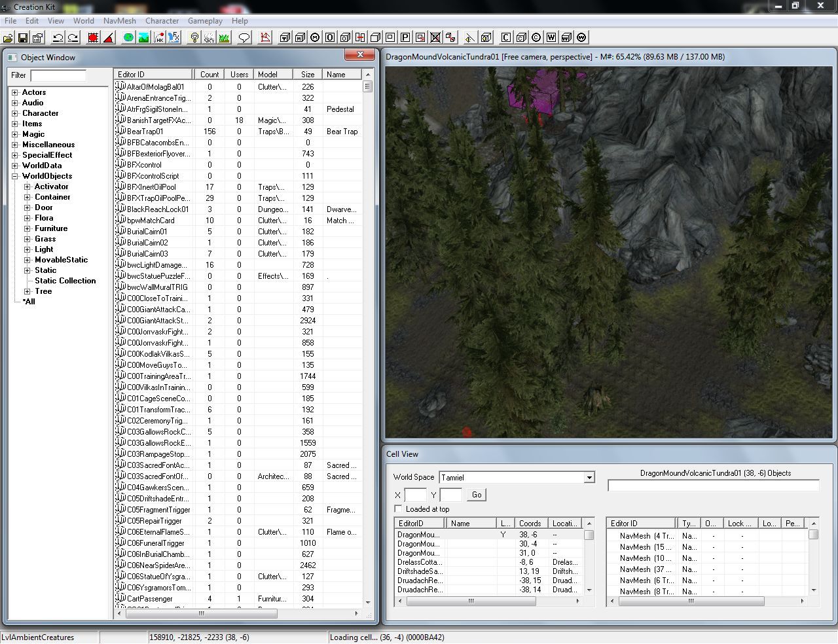The width and height of the screenshot is (838, 644).
Task: Collapse the WorldObjects tree node
Action: (15, 177)
